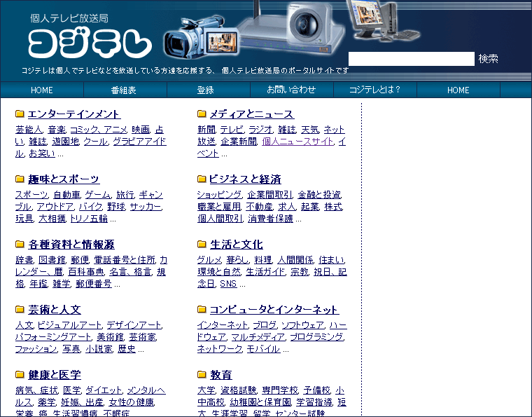Select the folder icon beside コンピュータとインターネット
The height and width of the screenshot is (417, 532).
(x=202, y=310)
